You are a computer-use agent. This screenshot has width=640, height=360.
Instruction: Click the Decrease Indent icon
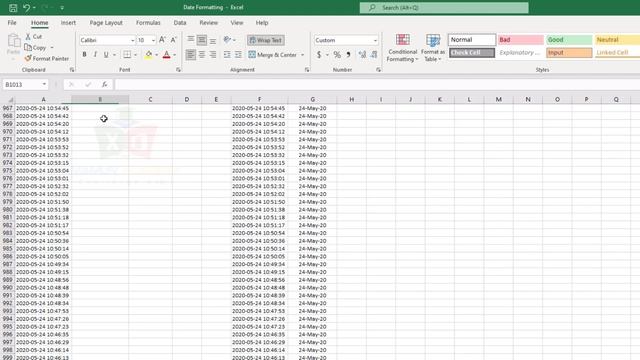point(227,55)
